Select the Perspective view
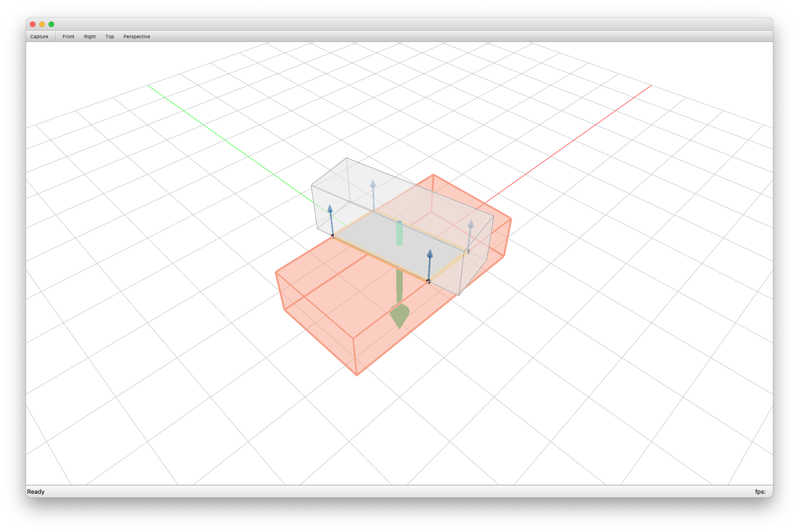The image size is (799, 532). tap(137, 36)
